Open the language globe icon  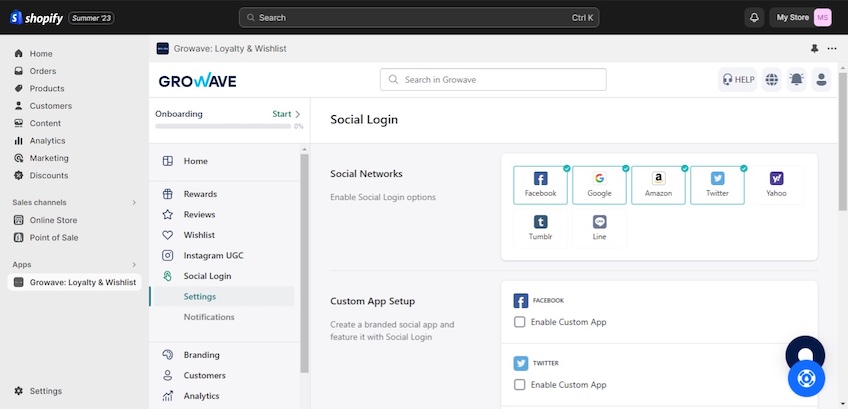(x=772, y=80)
